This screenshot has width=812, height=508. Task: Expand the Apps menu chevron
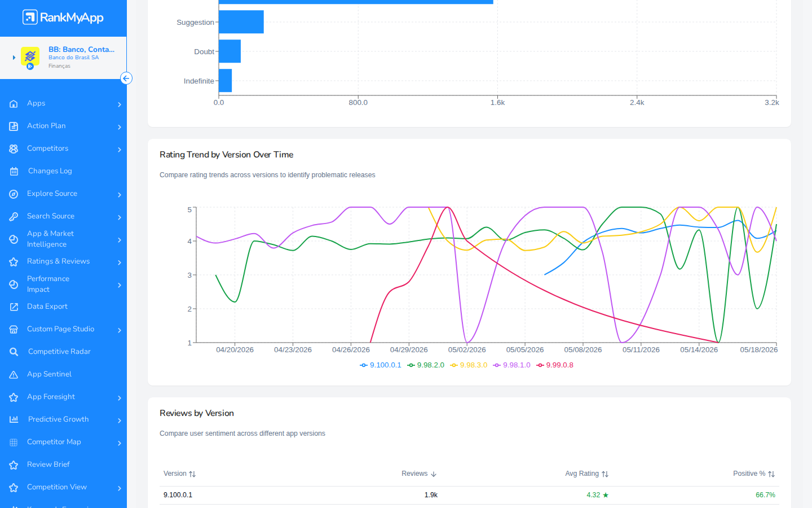click(120, 104)
